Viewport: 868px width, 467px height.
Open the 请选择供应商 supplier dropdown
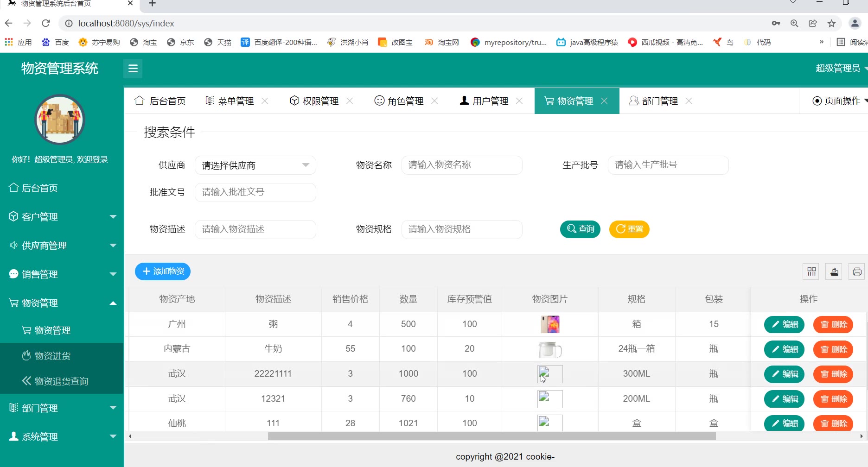tap(255, 165)
